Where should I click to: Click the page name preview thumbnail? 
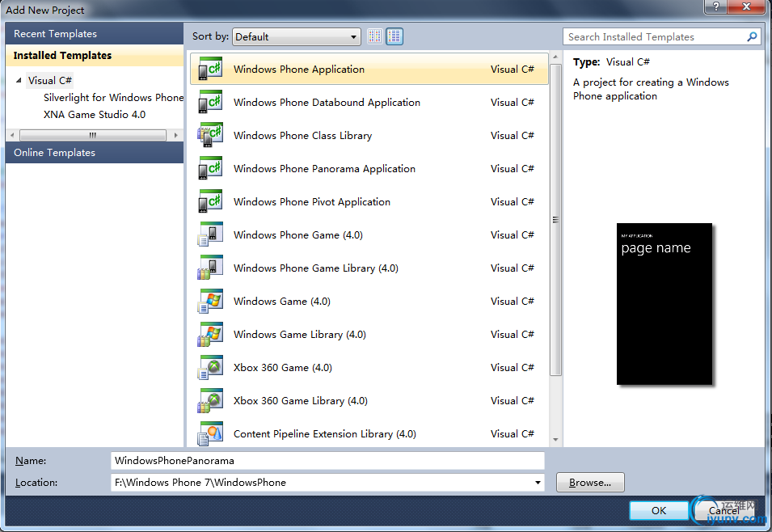[664, 304]
